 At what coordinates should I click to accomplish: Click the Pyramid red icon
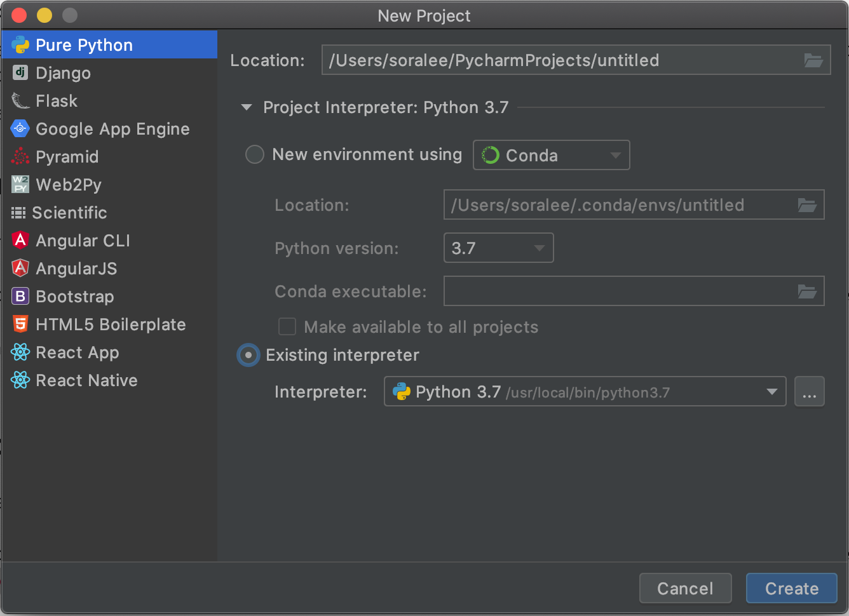20,156
